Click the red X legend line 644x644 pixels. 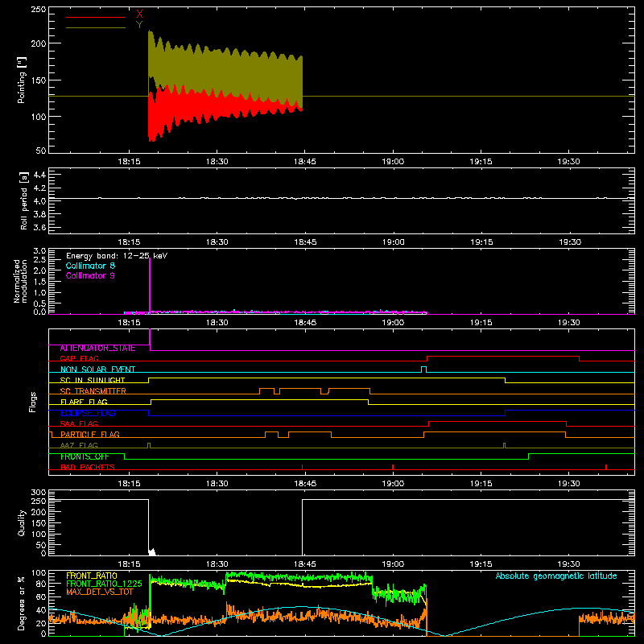[96, 17]
